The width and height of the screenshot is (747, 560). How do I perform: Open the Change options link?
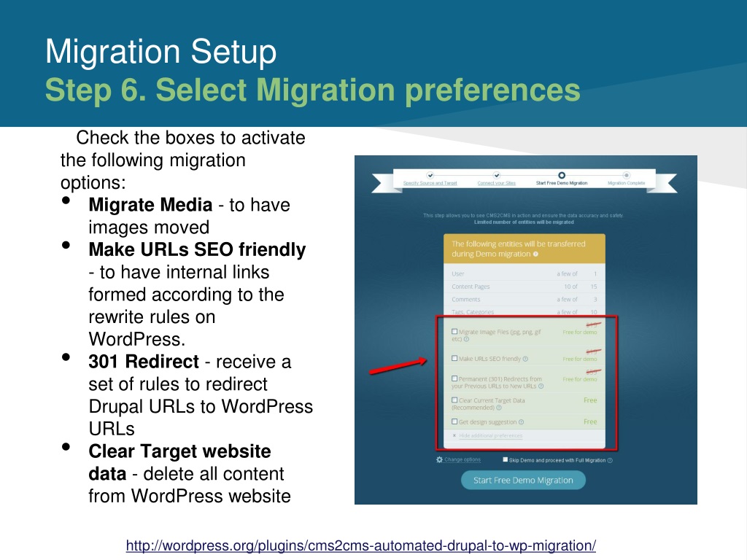[x=462, y=459]
